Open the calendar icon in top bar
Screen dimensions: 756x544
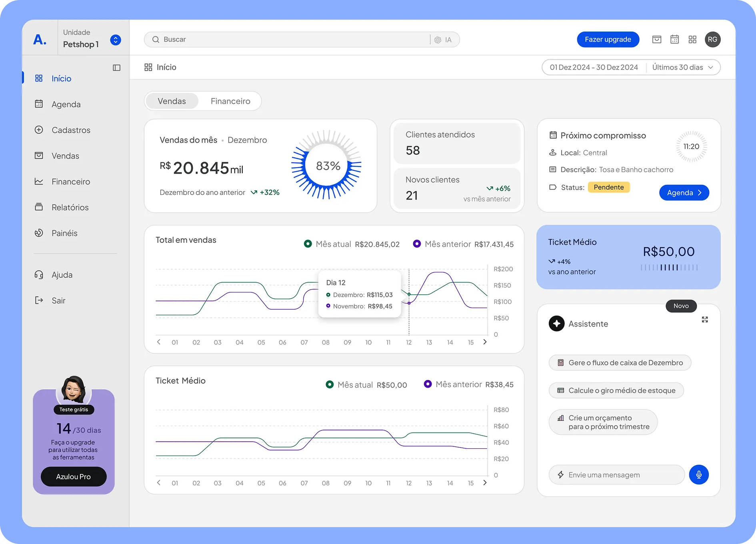tap(674, 39)
